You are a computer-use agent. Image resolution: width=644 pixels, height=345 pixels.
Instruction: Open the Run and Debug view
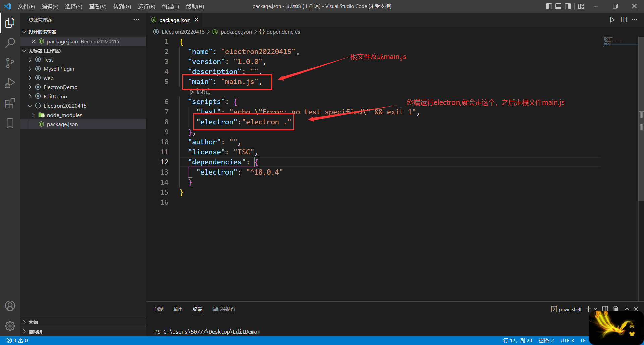pyautogui.click(x=10, y=83)
